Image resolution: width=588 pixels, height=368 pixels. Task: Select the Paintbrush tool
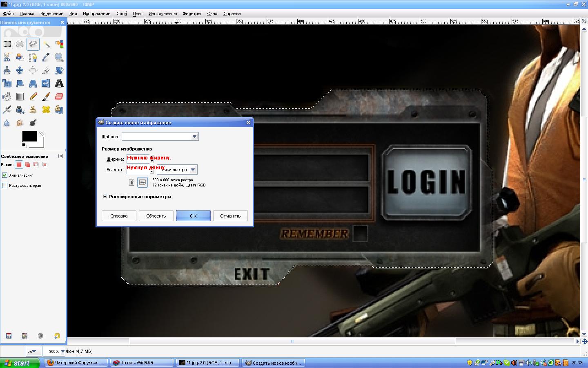pos(46,96)
